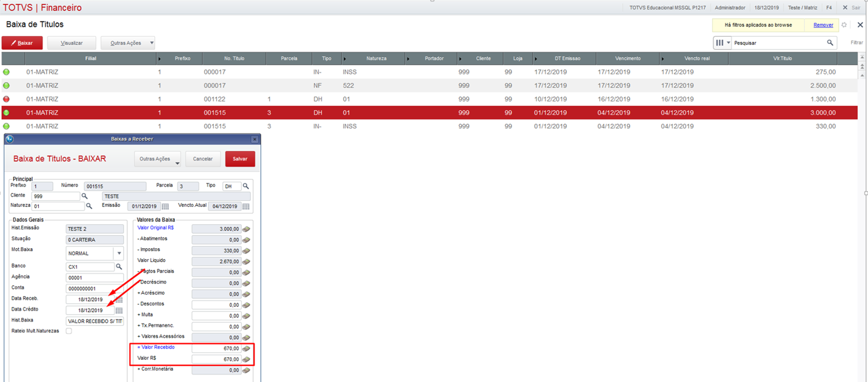The image size is (868, 382).
Task: Click calculator icon next to Decréscimo
Action: pyautogui.click(x=246, y=284)
